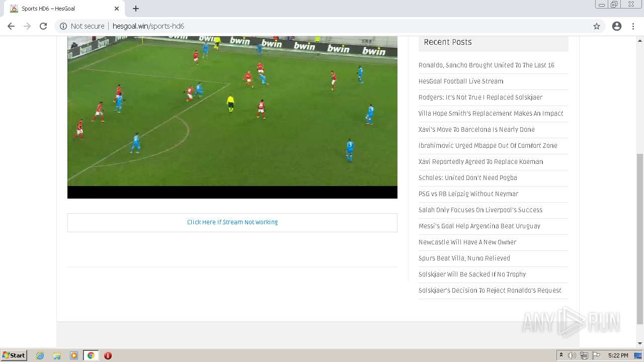
Task: Open the red Opera taskbar icon
Action: point(108,355)
